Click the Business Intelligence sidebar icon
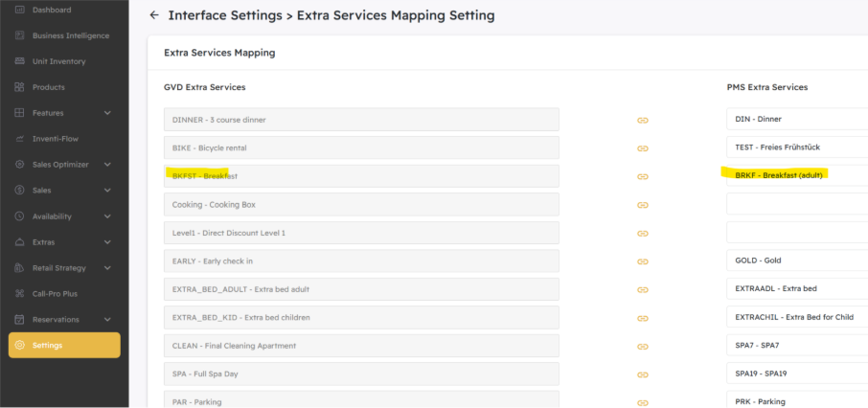Screen dimensions: 868x408 coord(19,35)
